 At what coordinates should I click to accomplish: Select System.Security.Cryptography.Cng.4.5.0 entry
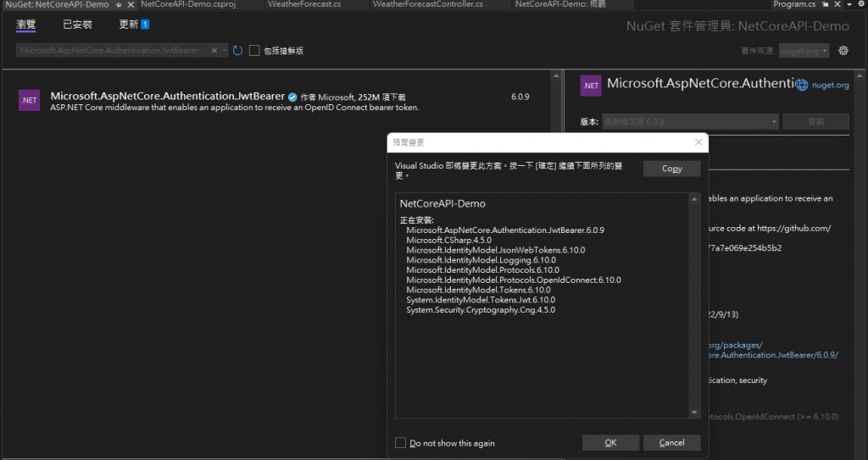pos(481,310)
